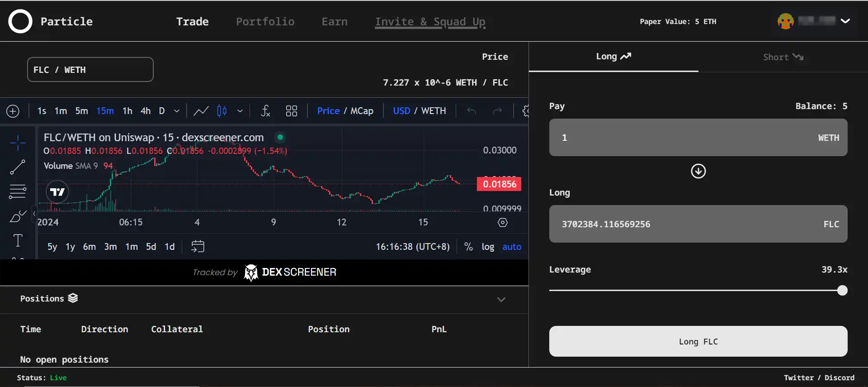
Task: Click the Particle logo circle
Action: (x=20, y=21)
